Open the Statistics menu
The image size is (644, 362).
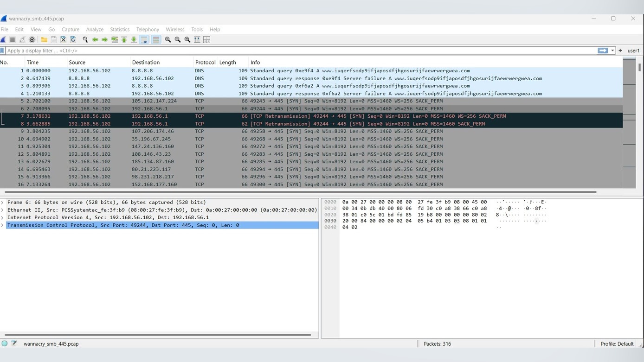tap(119, 29)
